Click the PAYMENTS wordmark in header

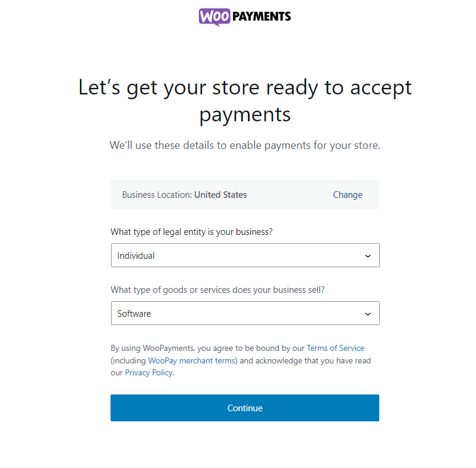261,16
